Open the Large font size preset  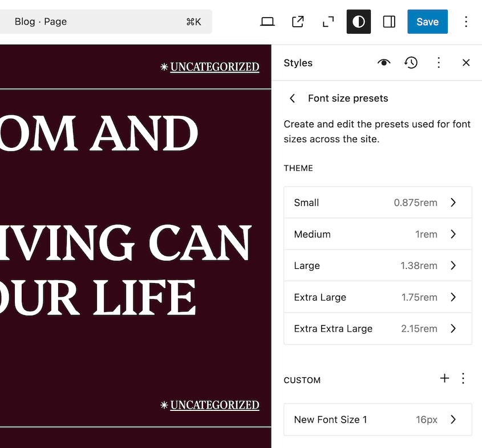click(x=378, y=265)
